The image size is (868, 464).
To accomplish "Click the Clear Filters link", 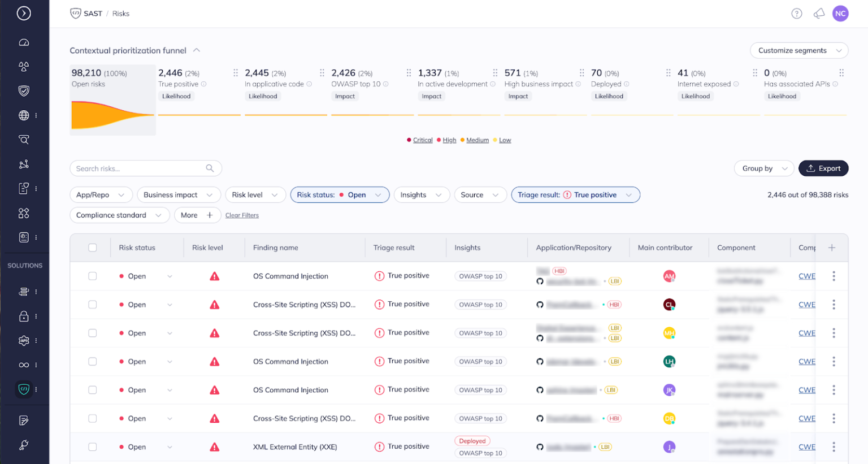I will (242, 215).
